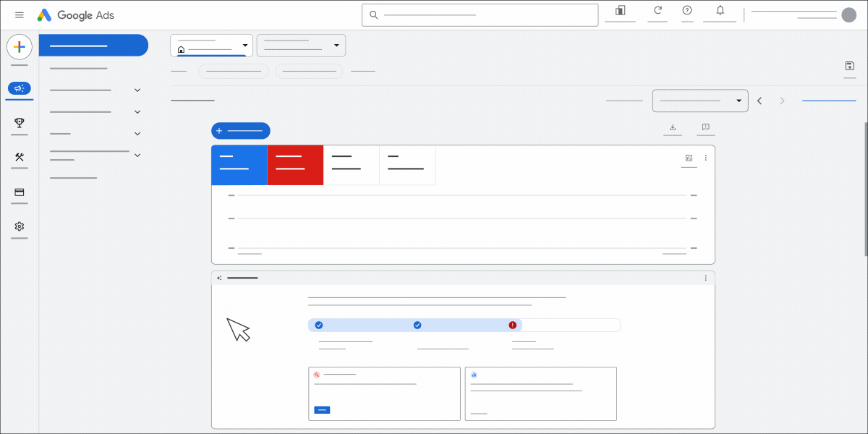Click the second filter chip under the dropdowns
Screen dimensions: 868x434
tap(309, 71)
